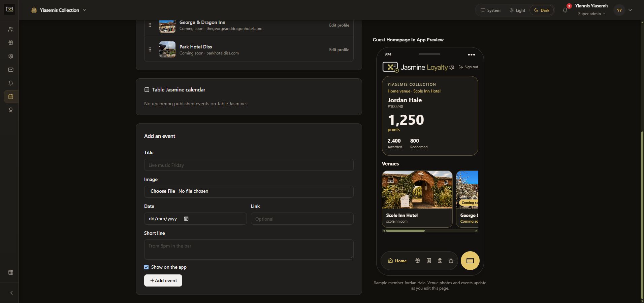
Task: Collapse the sidebar with the left chevron
Action: point(11,293)
